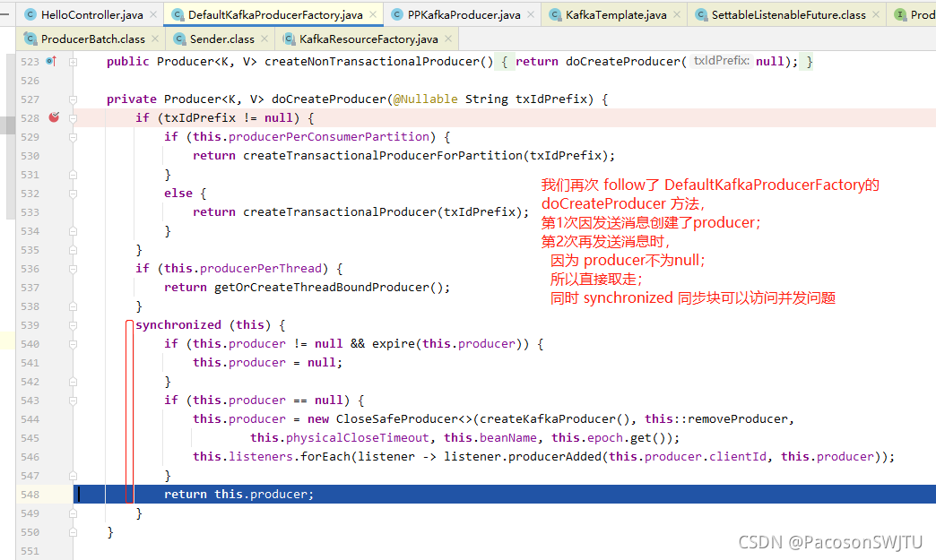Image resolution: width=936 pixels, height=560 pixels.
Task: Click the @Nullable annotation on line 527
Action: click(426, 99)
